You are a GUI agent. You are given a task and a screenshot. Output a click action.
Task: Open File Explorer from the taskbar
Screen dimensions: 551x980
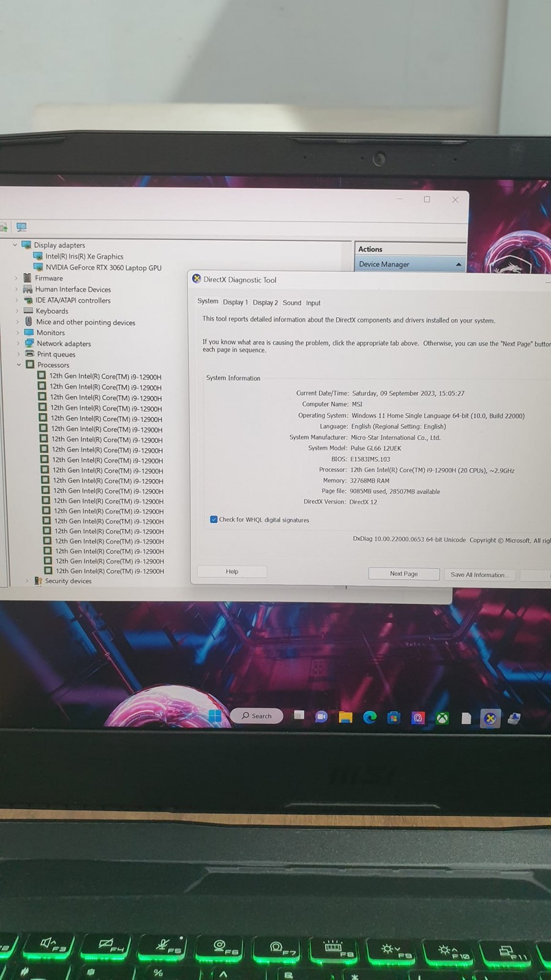345,717
